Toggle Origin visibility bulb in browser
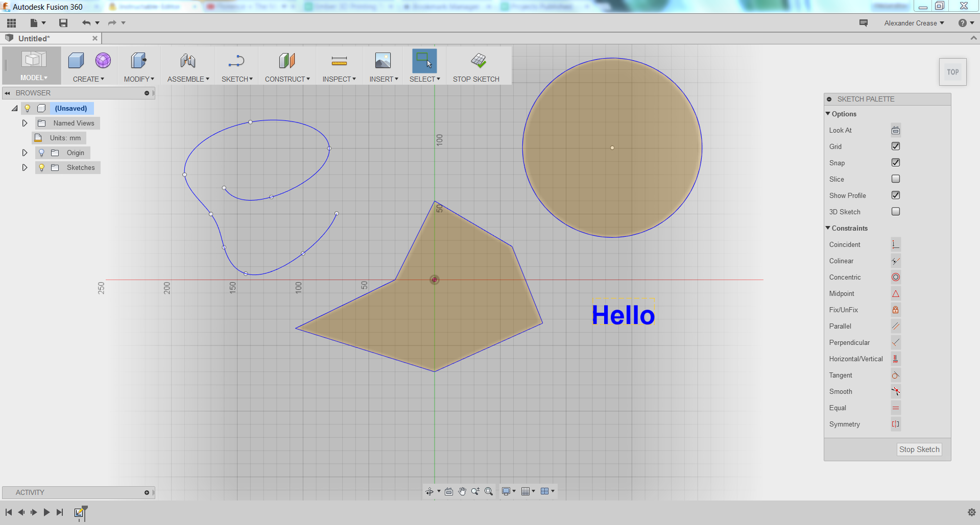 41,153
